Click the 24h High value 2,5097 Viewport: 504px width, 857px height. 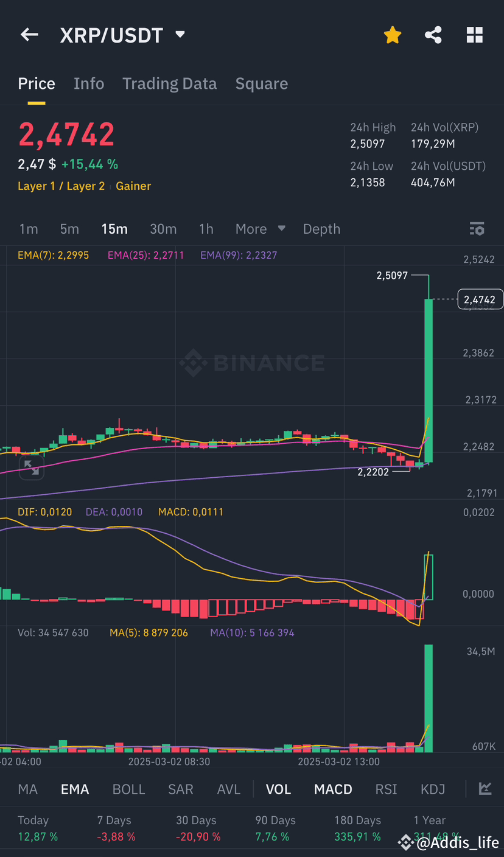point(368,144)
